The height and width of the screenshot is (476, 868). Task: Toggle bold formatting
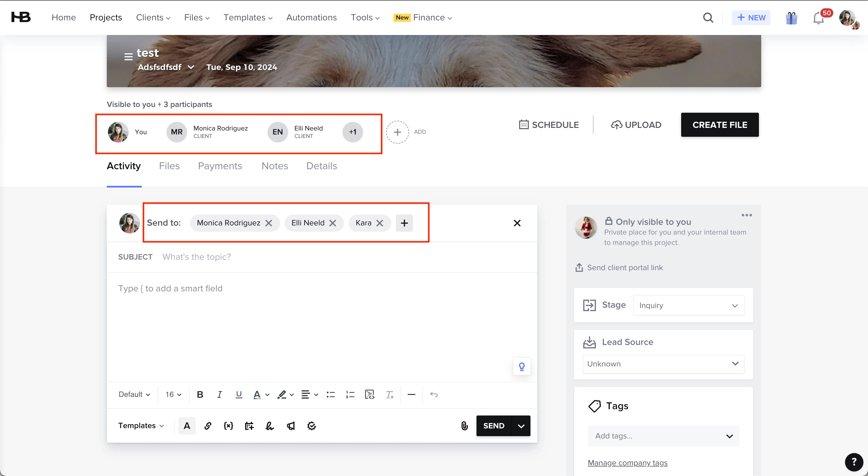point(200,395)
